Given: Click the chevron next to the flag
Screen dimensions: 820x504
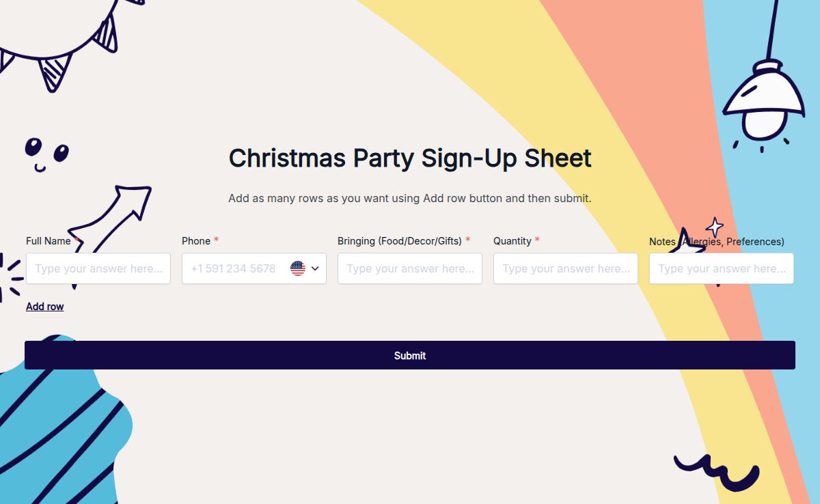Looking at the screenshot, I should pyautogui.click(x=315, y=268).
